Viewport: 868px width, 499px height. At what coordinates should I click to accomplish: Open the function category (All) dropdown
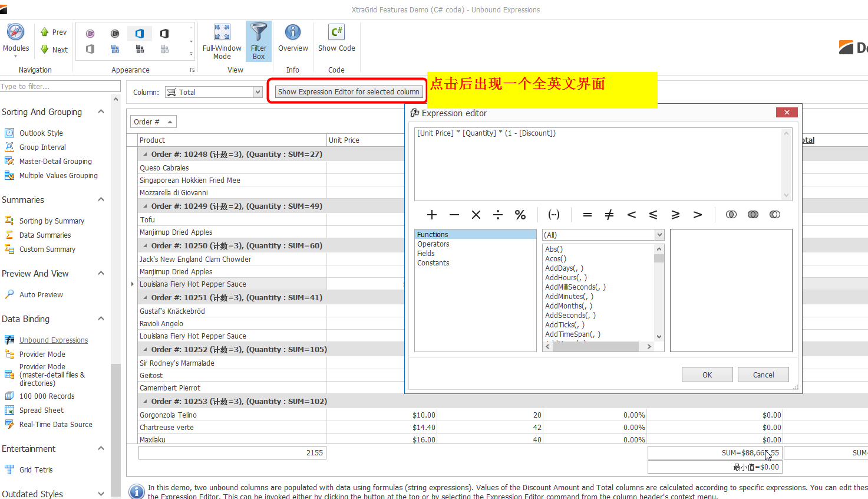[659, 235]
